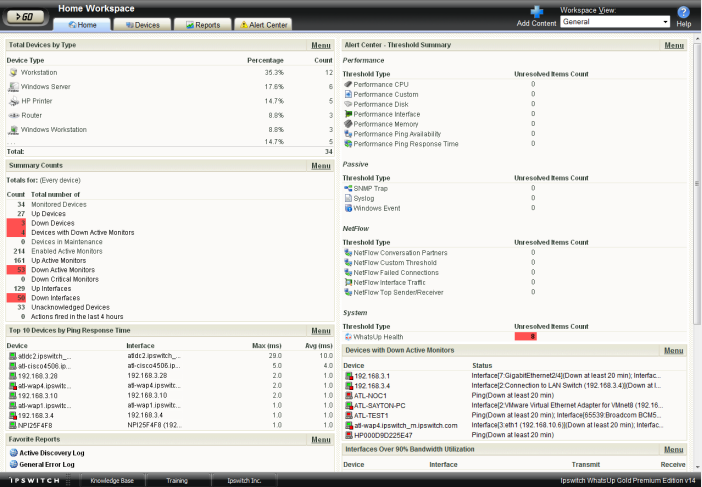Viewport: 702px width, 487px height.
Task: Open the Alert Center tab
Action: [263, 25]
